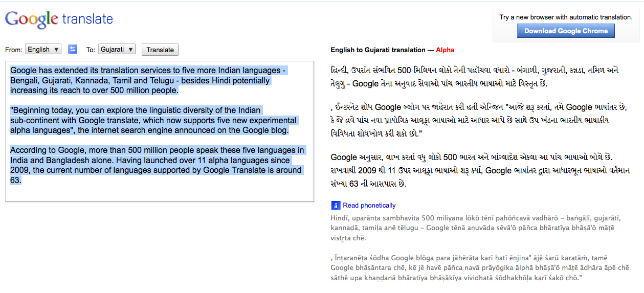
Task: Open the To language Gujarati dropdown
Action: 117,50
